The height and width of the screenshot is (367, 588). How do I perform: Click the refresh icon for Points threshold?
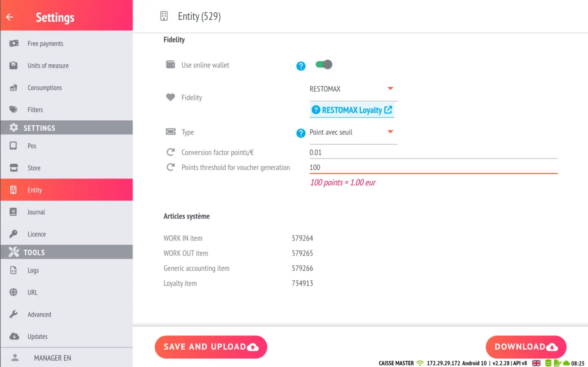tap(171, 167)
